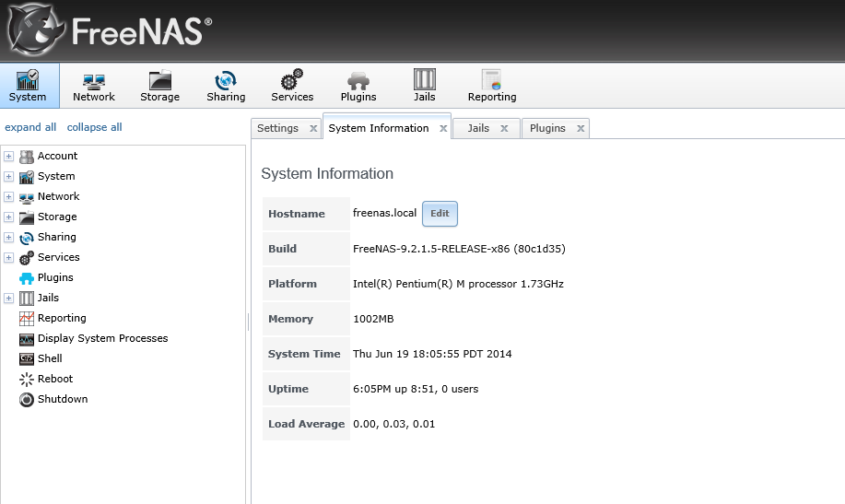Screen dimensions: 845x504
Task: Close the Plugins tab
Action: 581,128
